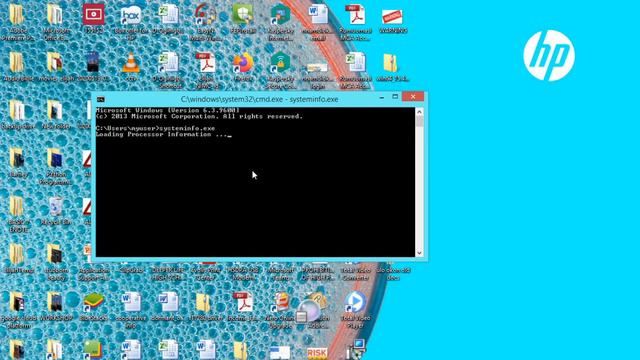The height and width of the screenshot is (360, 640).
Task: Open the Nitro shortcut desktop icon
Action: (x=280, y=303)
